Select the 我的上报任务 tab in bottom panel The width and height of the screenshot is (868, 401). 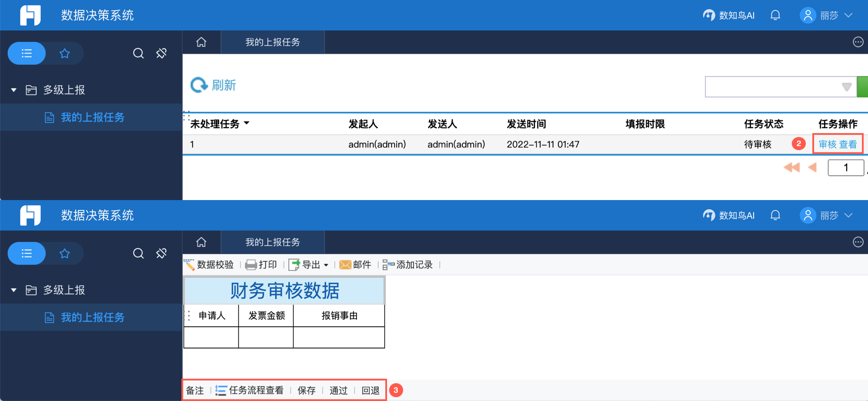[273, 242]
